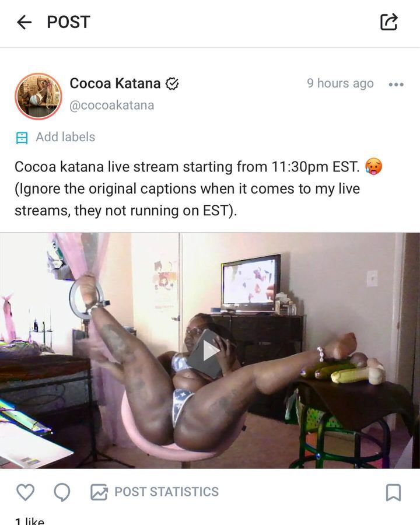Open the Cocoa Katana profile avatar

click(38, 96)
